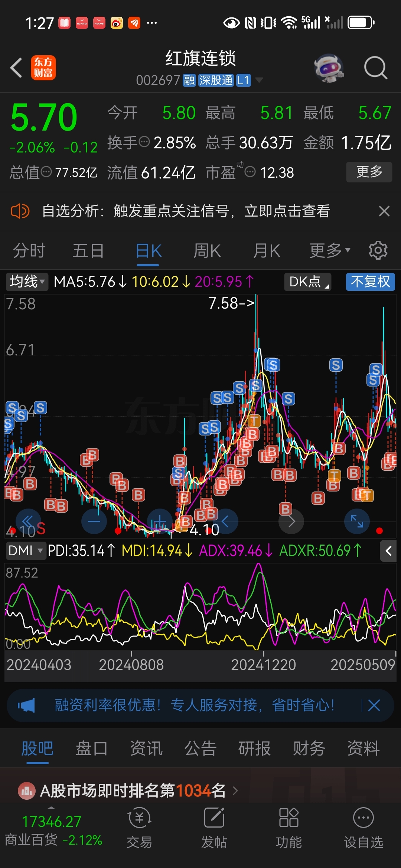Tap the info icon beside 换手
The height and width of the screenshot is (868, 401).
(144, 142)
